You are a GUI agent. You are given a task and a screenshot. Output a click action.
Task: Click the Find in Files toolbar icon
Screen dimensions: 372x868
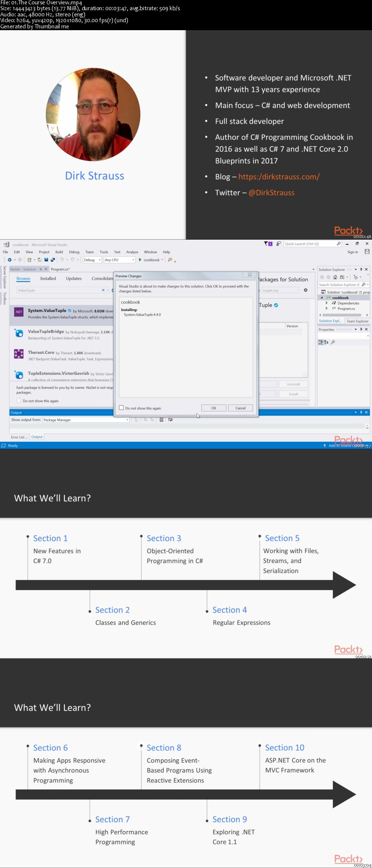(170, 260)
